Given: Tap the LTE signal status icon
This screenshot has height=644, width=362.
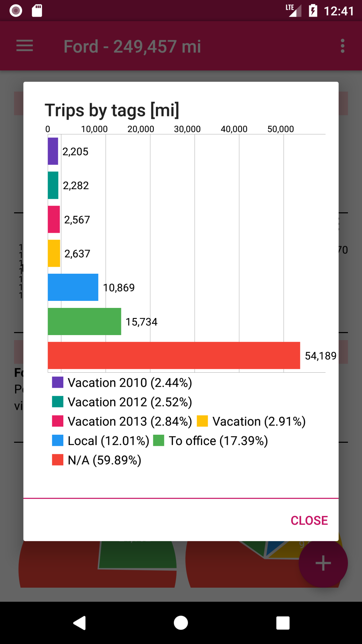Looking at the screenshot, I should (293, 11).
